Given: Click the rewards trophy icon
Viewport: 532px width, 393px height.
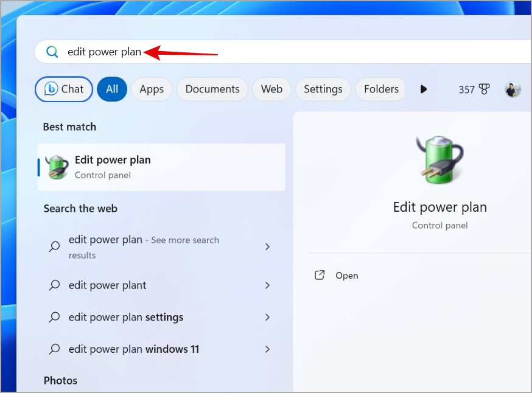Looking at the screenshot, I should pos(484,89).
